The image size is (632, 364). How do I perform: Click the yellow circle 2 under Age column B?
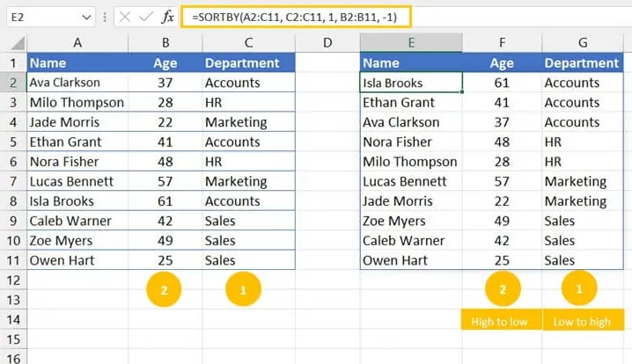click(x=164, y=289)
